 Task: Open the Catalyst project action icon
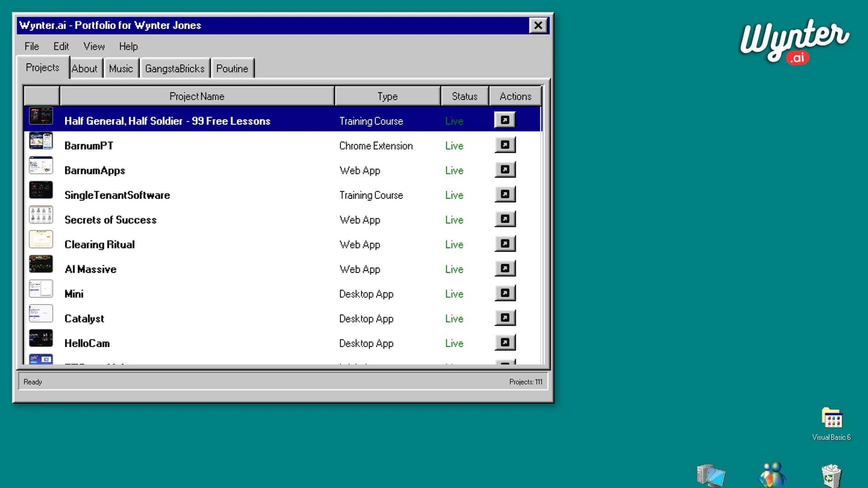click(x=505, y=318)
